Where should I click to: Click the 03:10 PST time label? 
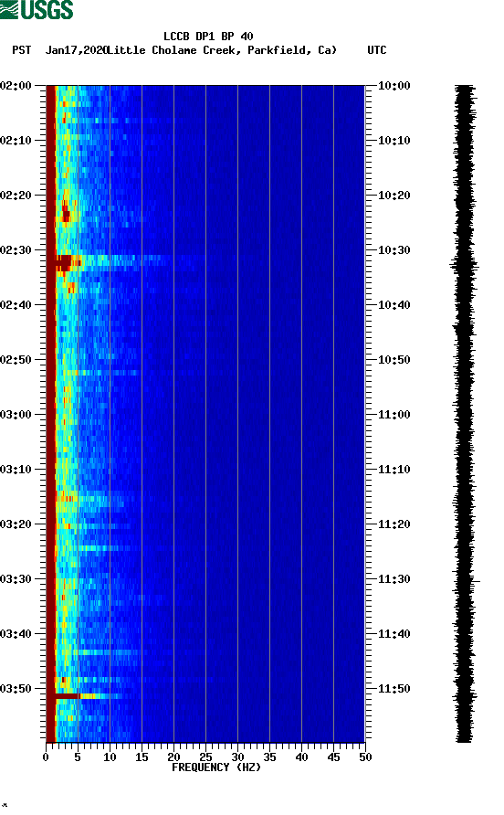(16, 470)
